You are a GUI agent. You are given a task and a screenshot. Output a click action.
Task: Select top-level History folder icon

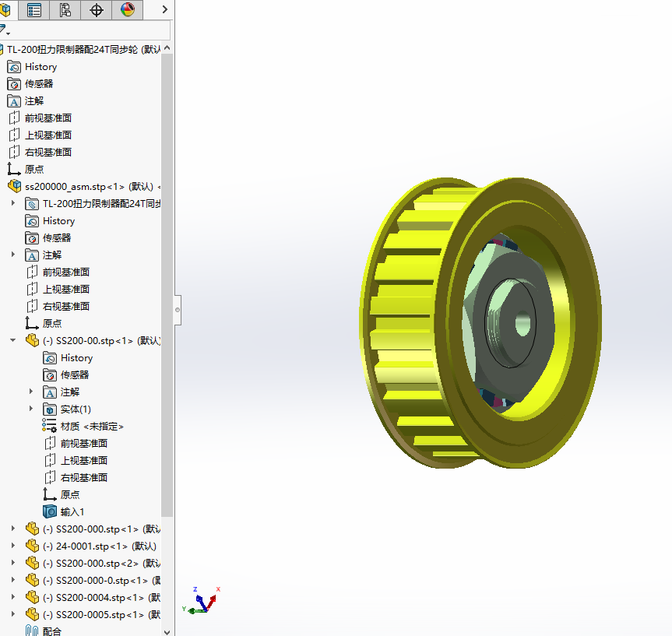click(14, 67)
